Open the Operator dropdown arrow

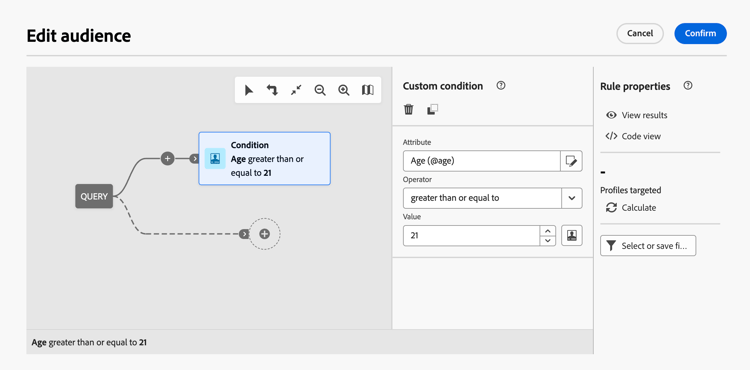572,198
